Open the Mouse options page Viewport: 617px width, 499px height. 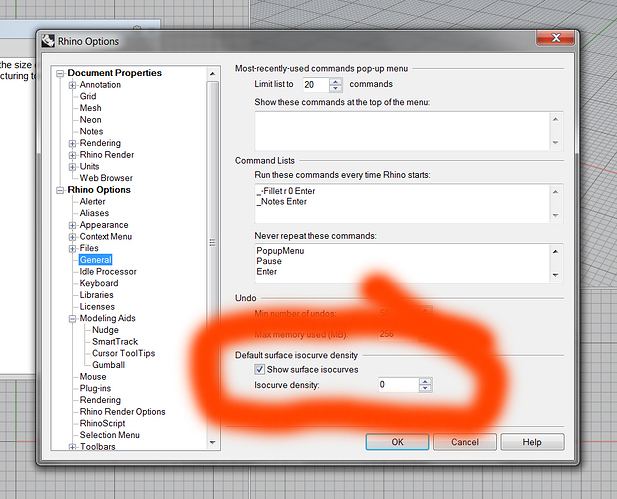tap(93, 377)
